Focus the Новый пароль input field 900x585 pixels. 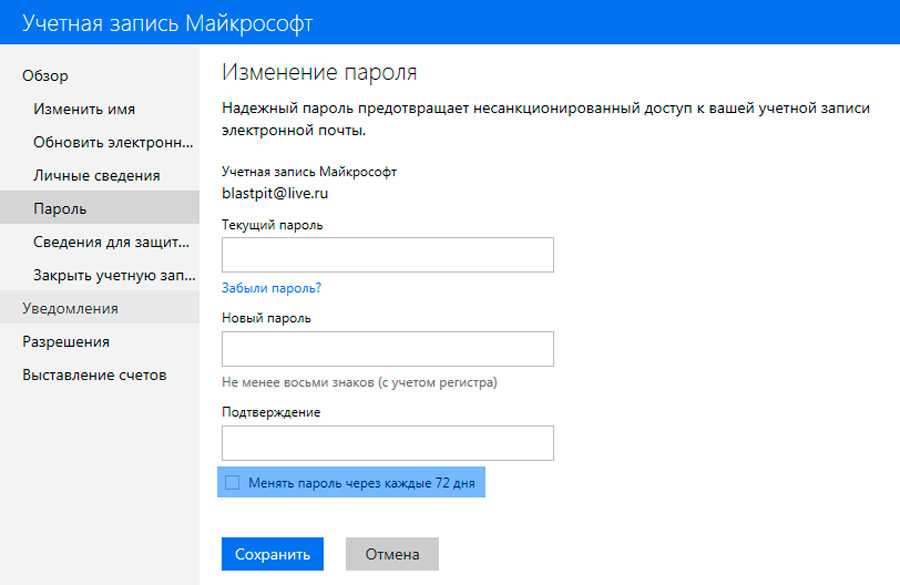click(387, 348)
